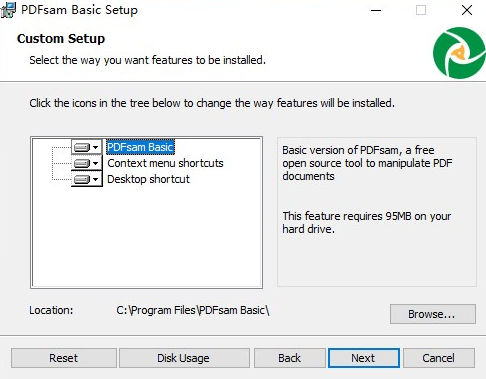
Task: Expand the Context menu shortcuts install-option arrow
Action: (x=96, y=163)
